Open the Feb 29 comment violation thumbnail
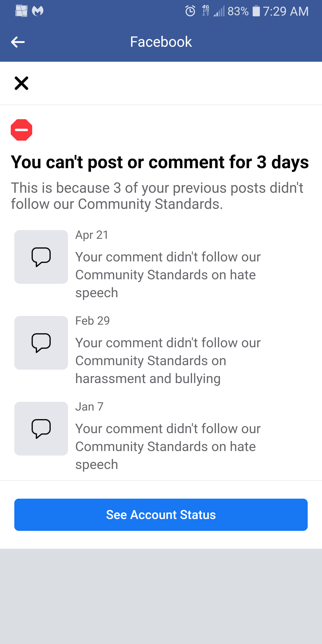Screen dimensions: 322x644 (41, 343)
